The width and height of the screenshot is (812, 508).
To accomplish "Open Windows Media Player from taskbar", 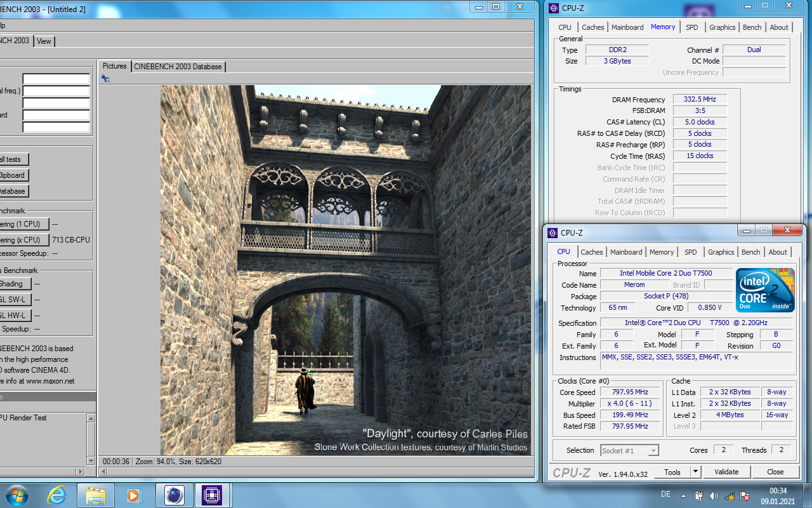I will point(133,495).
